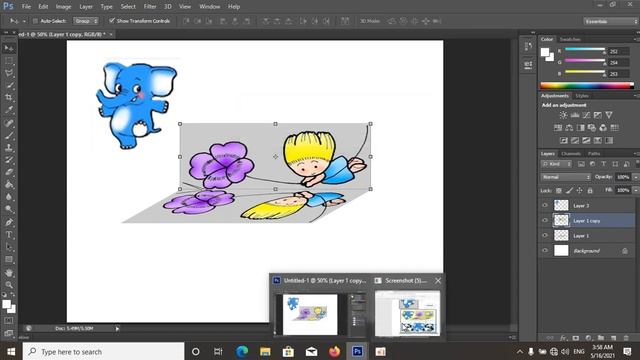The width and height of the screenshot is (640, 360).
Task: Switch to the Swatches tab
Action: click(570, 40)
